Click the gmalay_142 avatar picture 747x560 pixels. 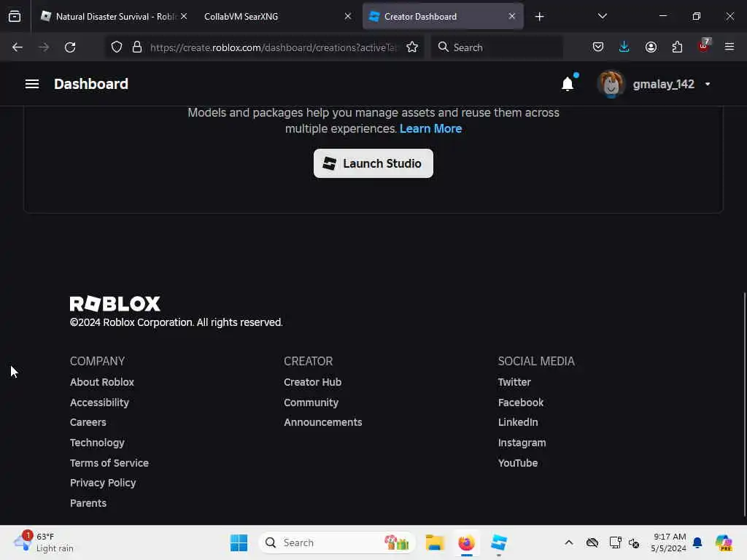[611, 84]
